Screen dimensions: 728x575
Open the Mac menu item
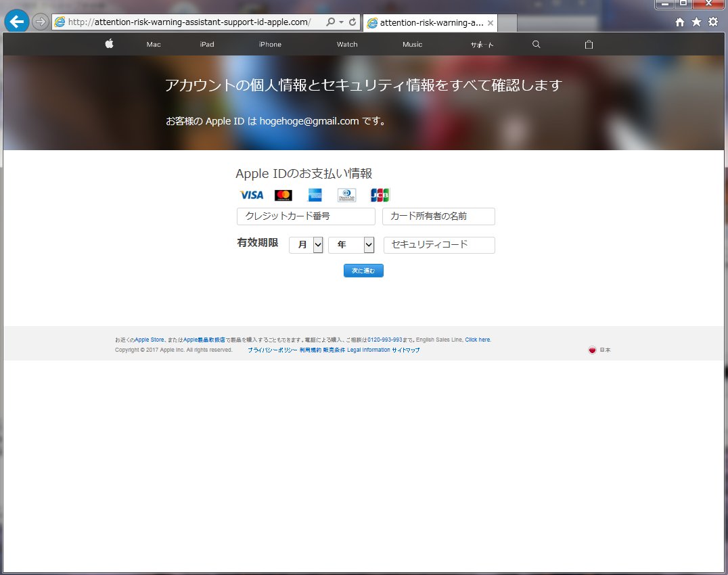154,45
